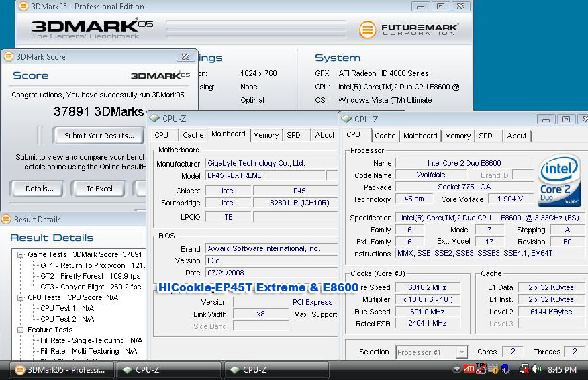Select GT2 - Firefly Forest row

point(91,276)
